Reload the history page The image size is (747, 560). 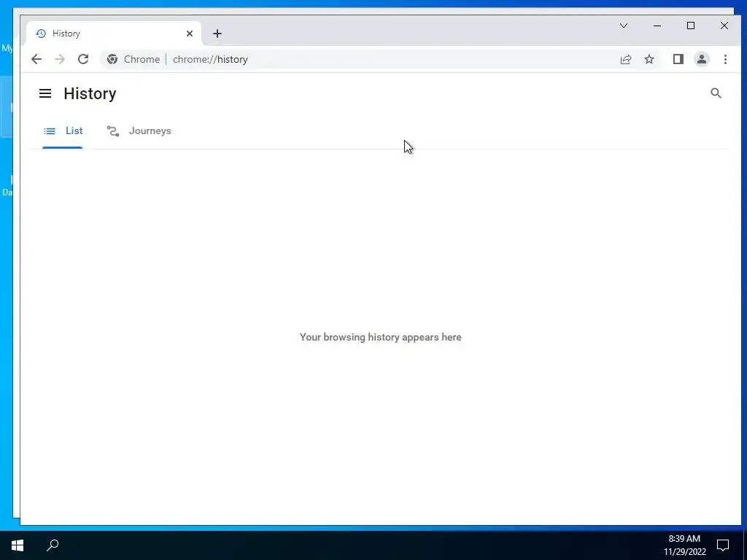pos(83,59)
